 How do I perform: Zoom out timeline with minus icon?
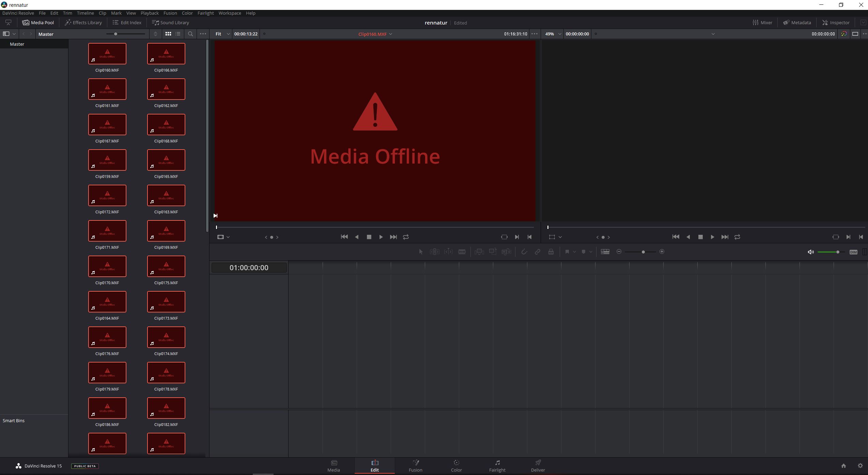coord(619,252)
